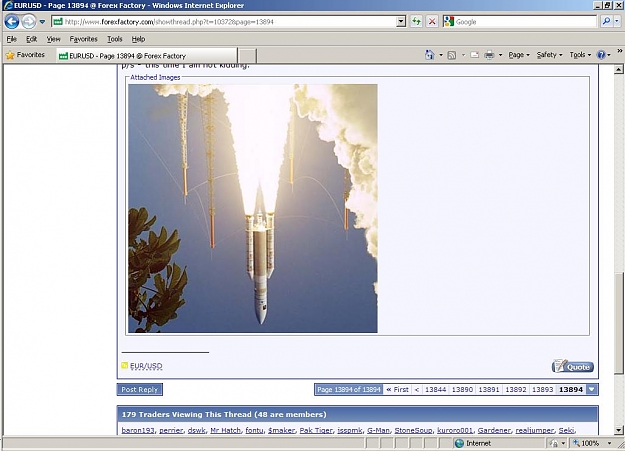This screenshot has height=451, width=625.
Task: Open the Tools command bar menu
Action: (x=580, y=55)
